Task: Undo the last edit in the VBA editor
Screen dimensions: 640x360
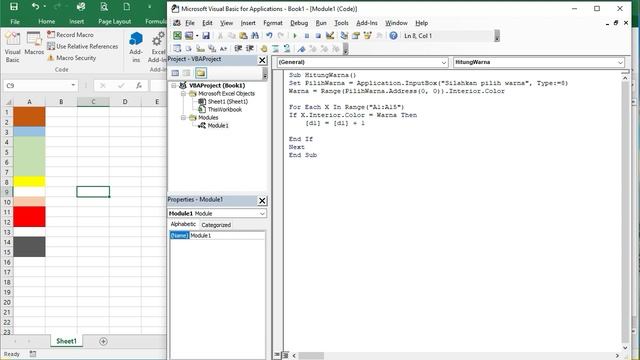Action: coord(269,36)
